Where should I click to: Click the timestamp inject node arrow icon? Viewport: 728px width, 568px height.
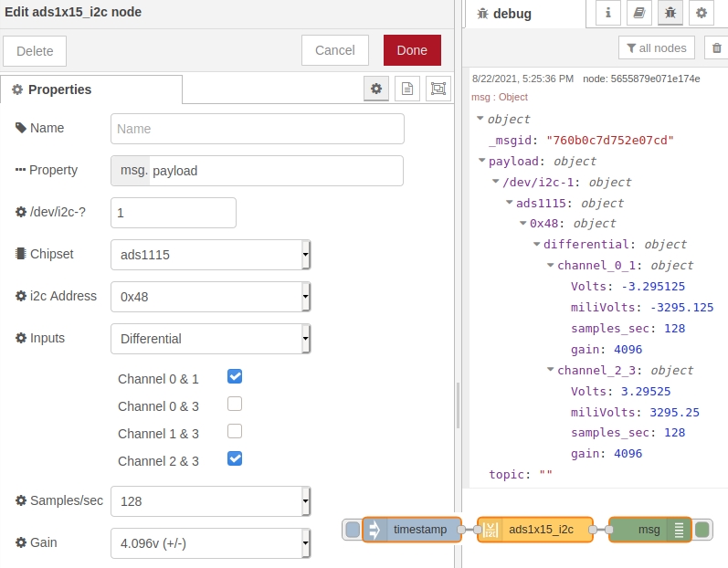[375, 530]
